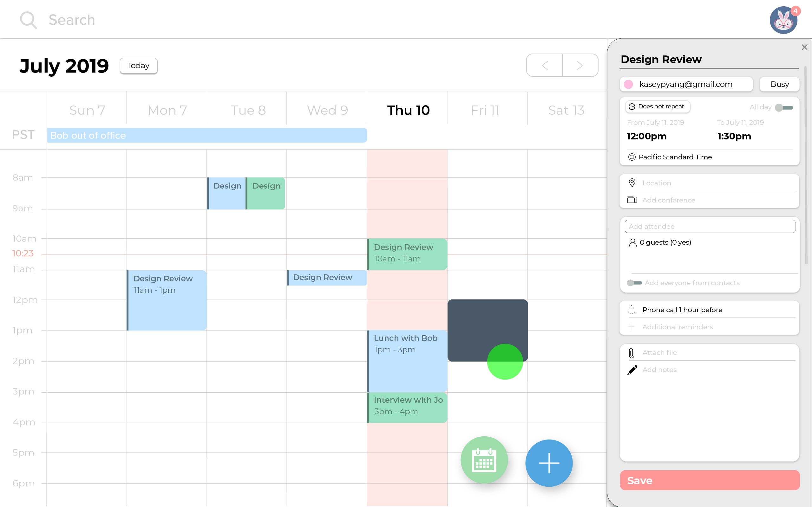Open the bunny profile avatar

pos(783,20)
